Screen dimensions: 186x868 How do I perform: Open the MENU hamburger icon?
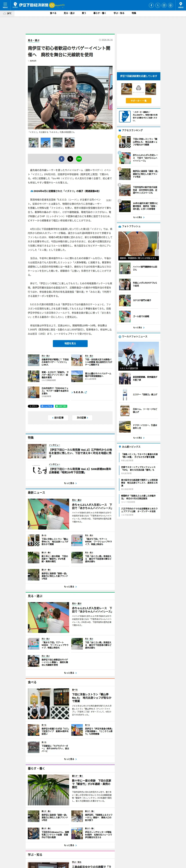click(x=5, y=5)
